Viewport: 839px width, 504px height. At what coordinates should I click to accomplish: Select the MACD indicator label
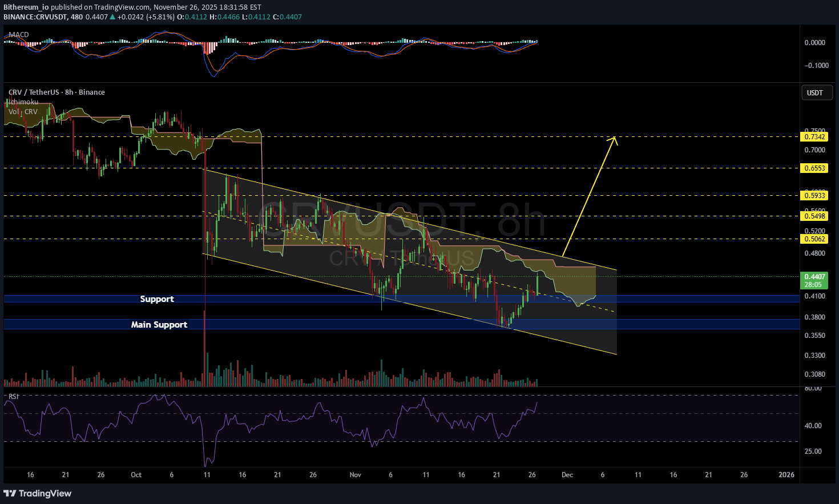19,35
